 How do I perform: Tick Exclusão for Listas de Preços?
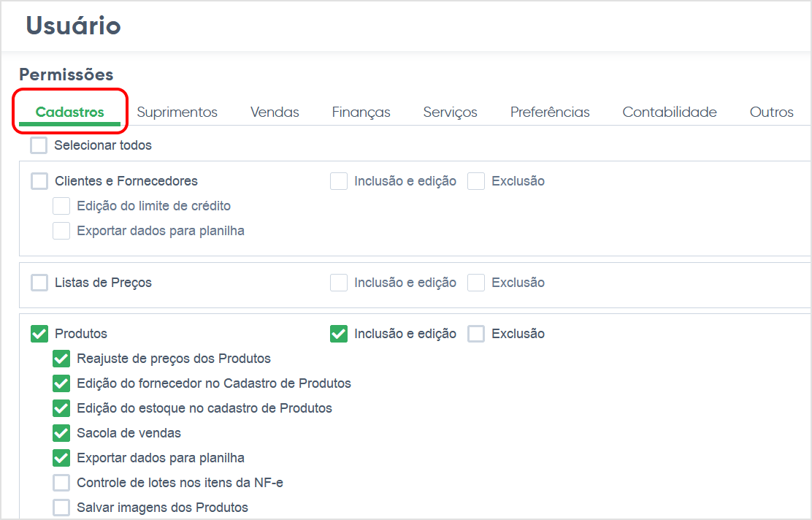[476, 283]
